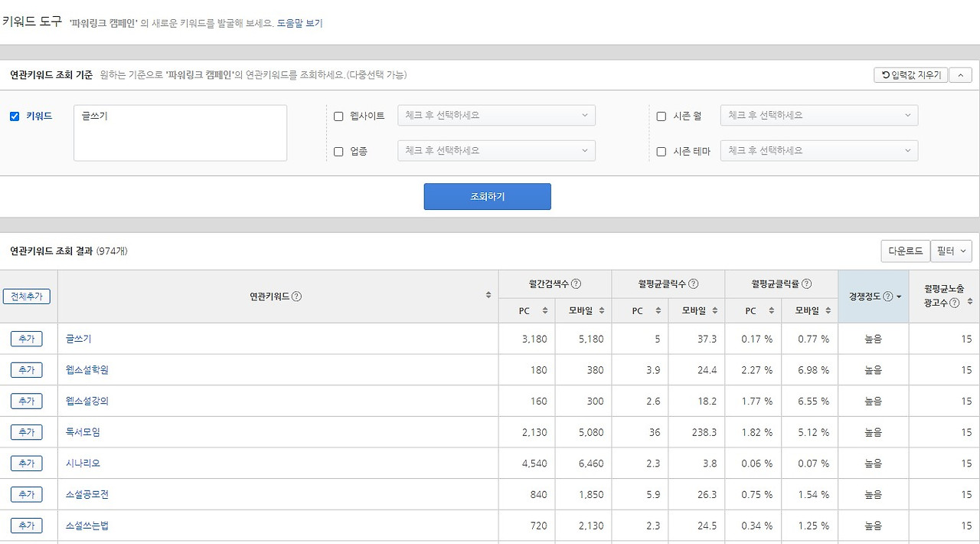Sort 월간검색수 by PC
The height and width of the screenshot is (544, 980).
click(545, 310)
